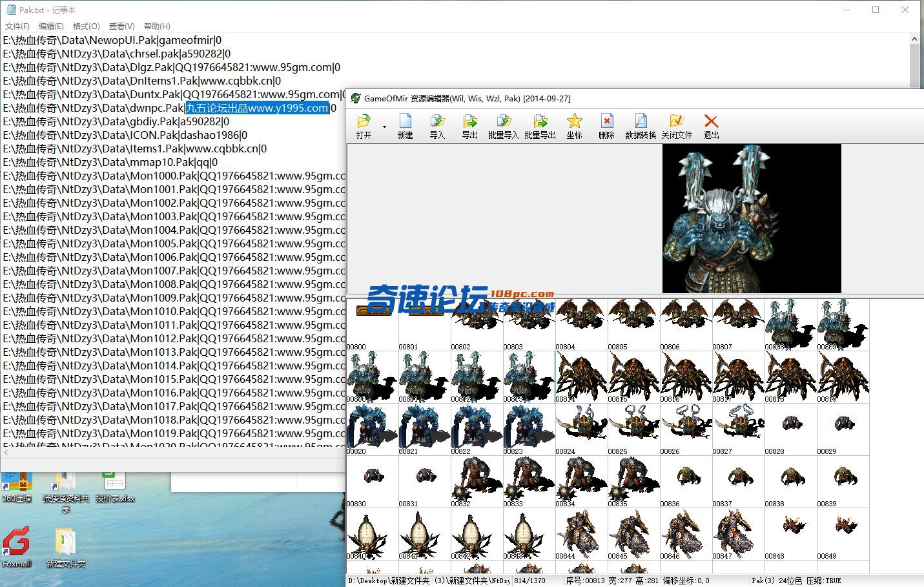Viewport: 924px width, 587px height.
Task: Click the Foxmail desktop icon
Action: pos(17,548)
